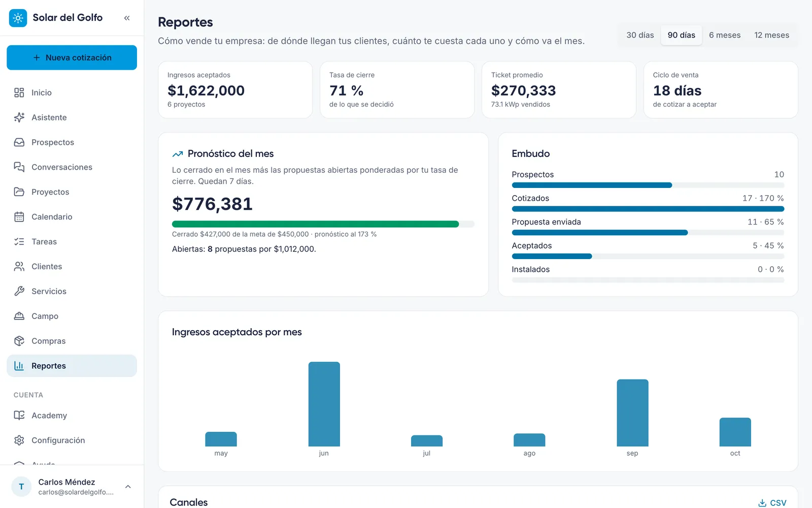Click Aceptados funnel label
Viewport: 812px width, 508px height.
pyautogui.click(x=531, y=245)
